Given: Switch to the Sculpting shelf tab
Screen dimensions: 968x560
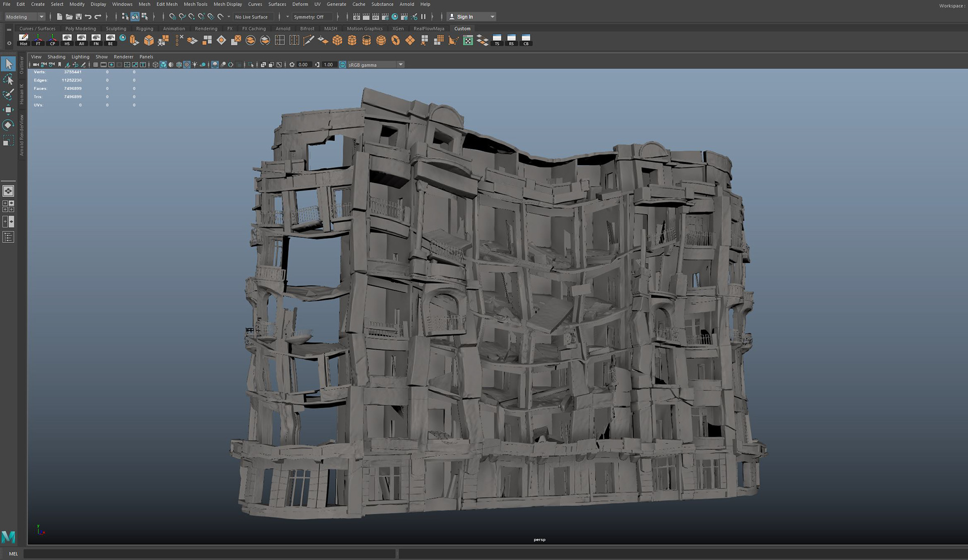Looking at the screenshot, I should click(x=116, y=29).
